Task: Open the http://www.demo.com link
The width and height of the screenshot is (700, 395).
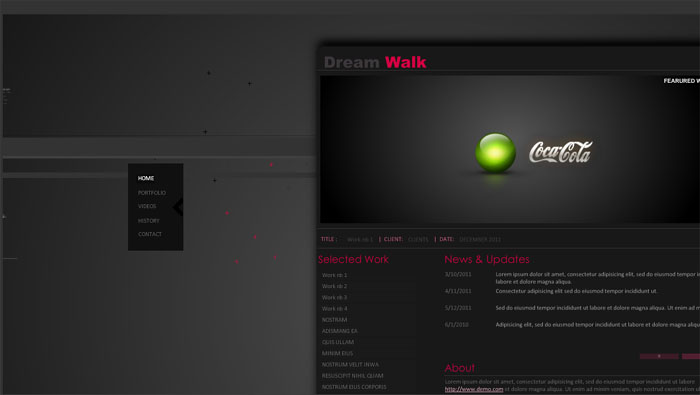Action: [474, 389]
